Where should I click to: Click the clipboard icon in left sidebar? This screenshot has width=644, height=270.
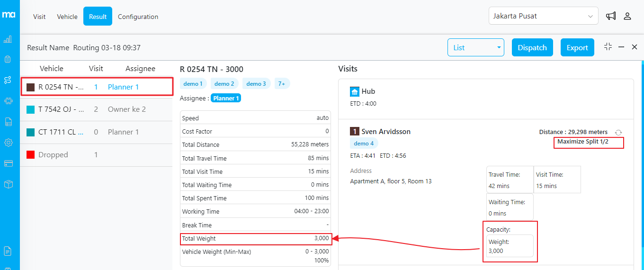[8, 59]
